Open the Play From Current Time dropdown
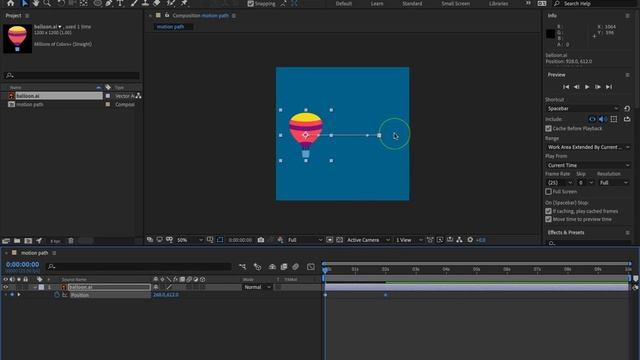640x360 pixels. click(x=588, y=165)
